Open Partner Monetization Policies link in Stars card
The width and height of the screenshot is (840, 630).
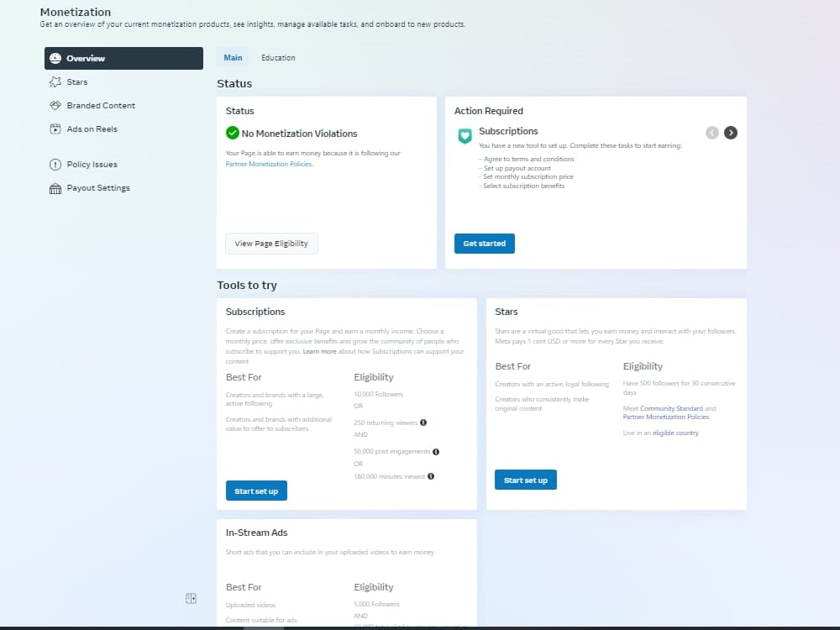[666, 417]
